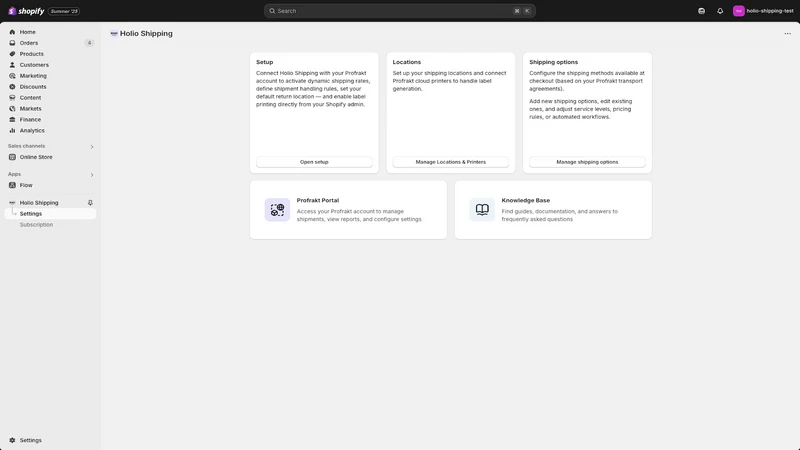Select Holio Shipping Settings submenu item
This screenshot has width=800, height=450.
[50, 214]
